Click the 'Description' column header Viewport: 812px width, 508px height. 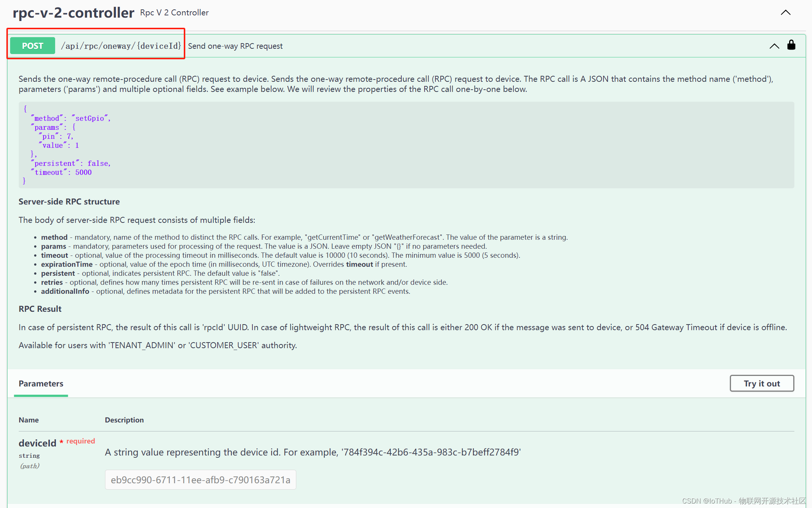[124, 420]
